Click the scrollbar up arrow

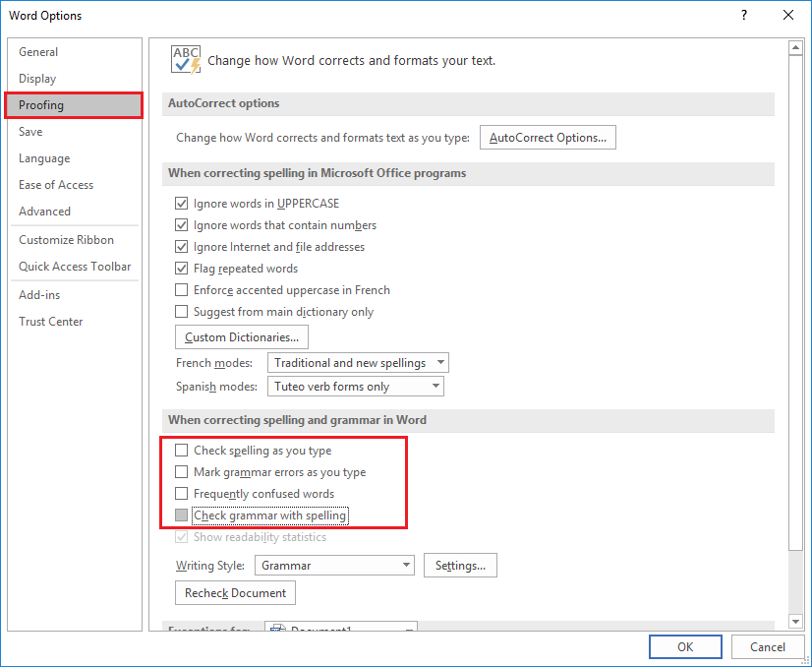[x=796, y=47]
